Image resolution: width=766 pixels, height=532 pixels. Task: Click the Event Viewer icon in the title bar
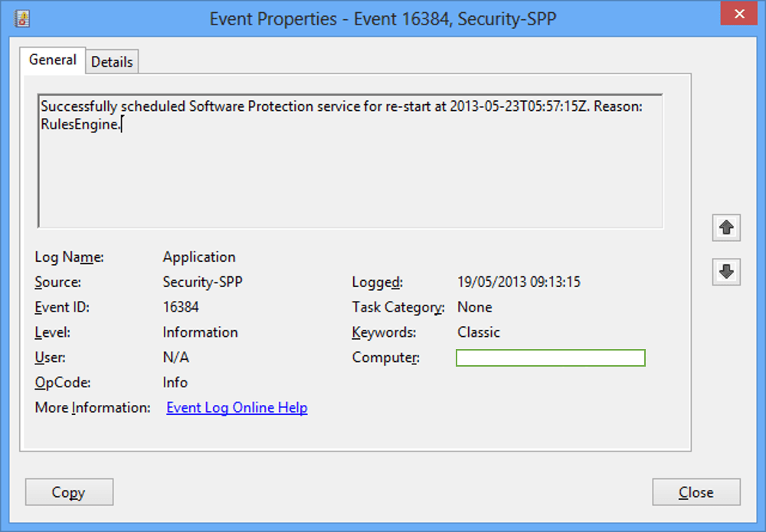click(22, 17)
